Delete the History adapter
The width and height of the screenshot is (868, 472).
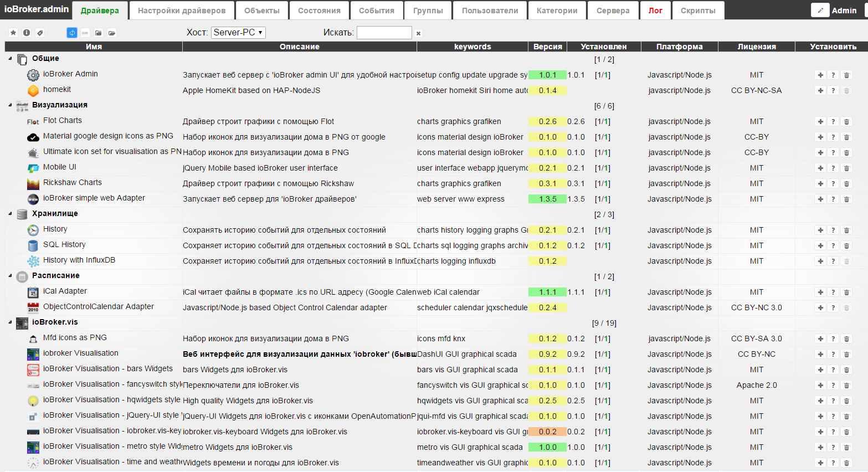point(846,230)
